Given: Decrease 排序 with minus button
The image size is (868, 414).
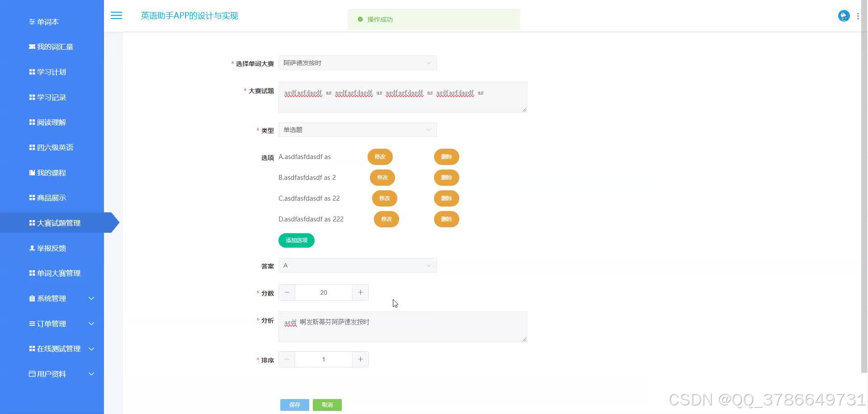Looking at the screenshot, I should coord(287,359).
